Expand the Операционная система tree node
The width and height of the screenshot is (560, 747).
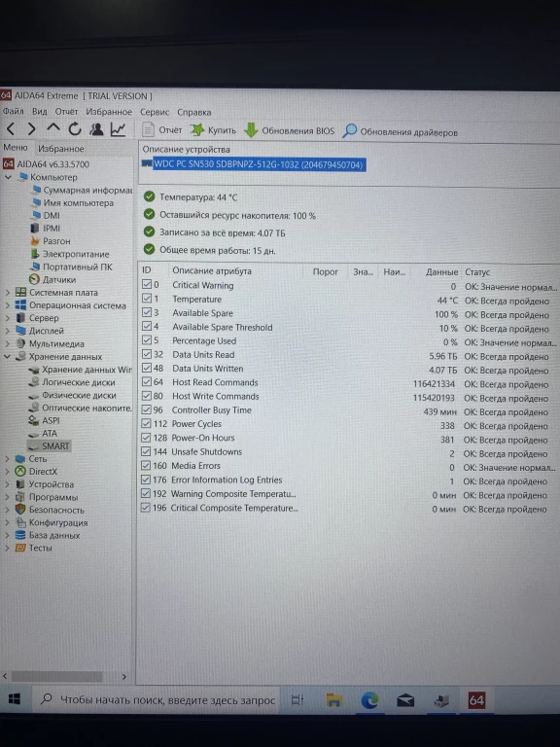(7, 304)
